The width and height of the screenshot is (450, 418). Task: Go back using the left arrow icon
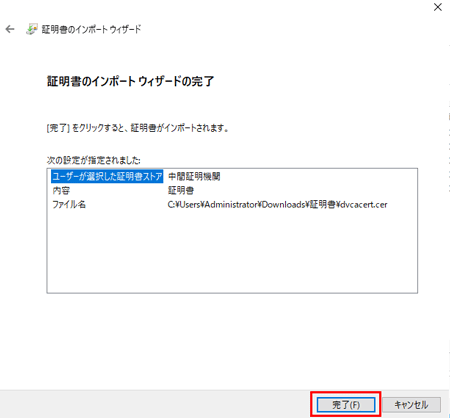click(10, 29)
